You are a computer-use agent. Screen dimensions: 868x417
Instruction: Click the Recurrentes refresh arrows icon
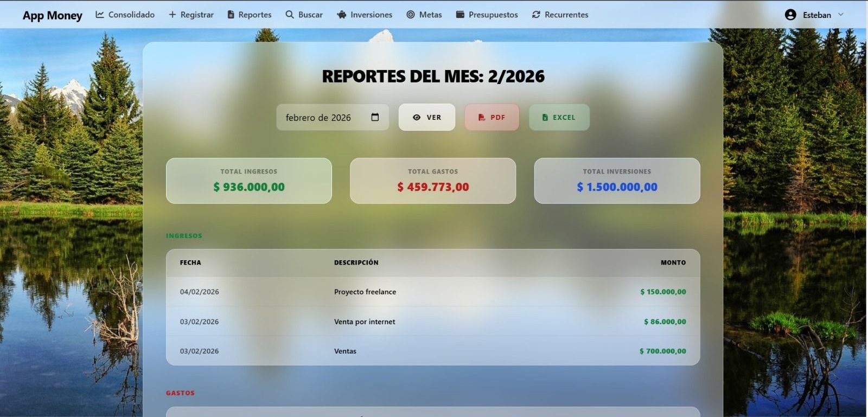(536, 15)
